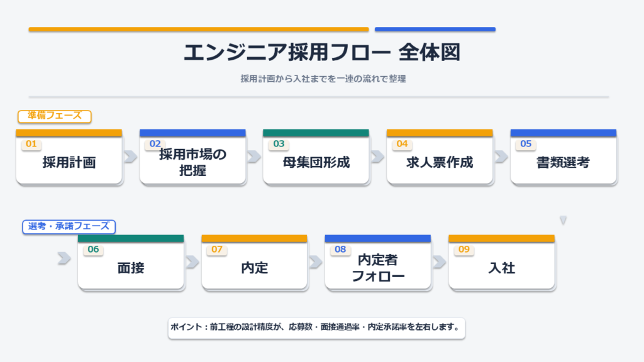Click the ポイント note box at bottom

tap(316, 328)
